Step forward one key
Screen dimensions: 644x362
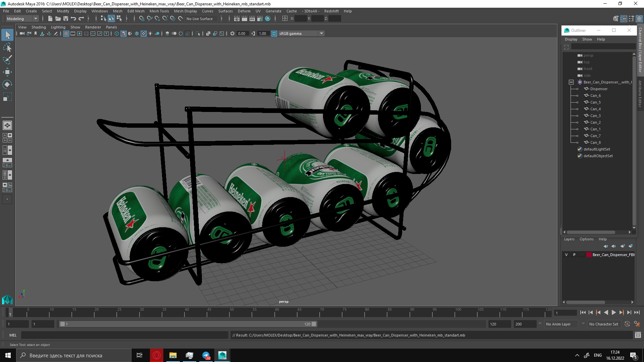click(621, 312)
